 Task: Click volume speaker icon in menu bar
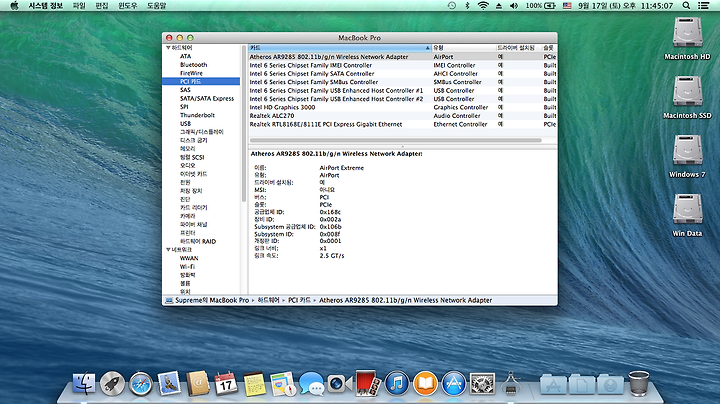click(514, 6)
